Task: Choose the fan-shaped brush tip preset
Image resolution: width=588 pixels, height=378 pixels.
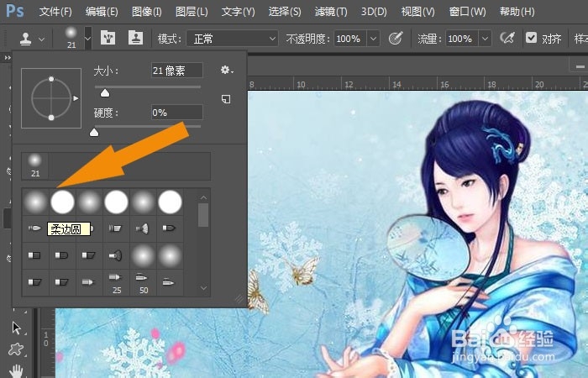Action: pos(143,228)
